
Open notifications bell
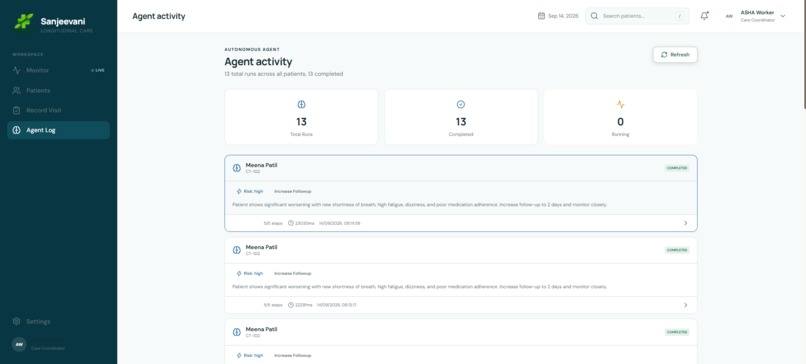point(704,16)
